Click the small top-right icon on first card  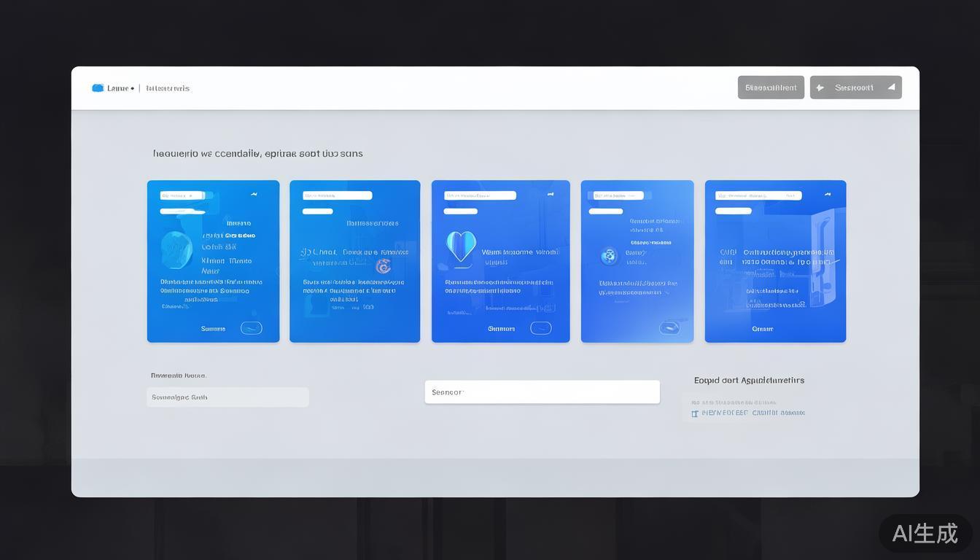[254, 195]
